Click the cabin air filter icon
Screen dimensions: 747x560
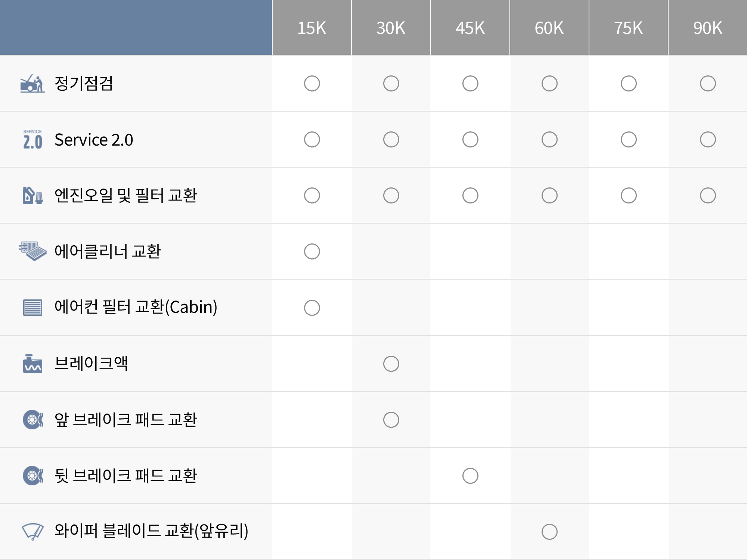tap(32, 307)
